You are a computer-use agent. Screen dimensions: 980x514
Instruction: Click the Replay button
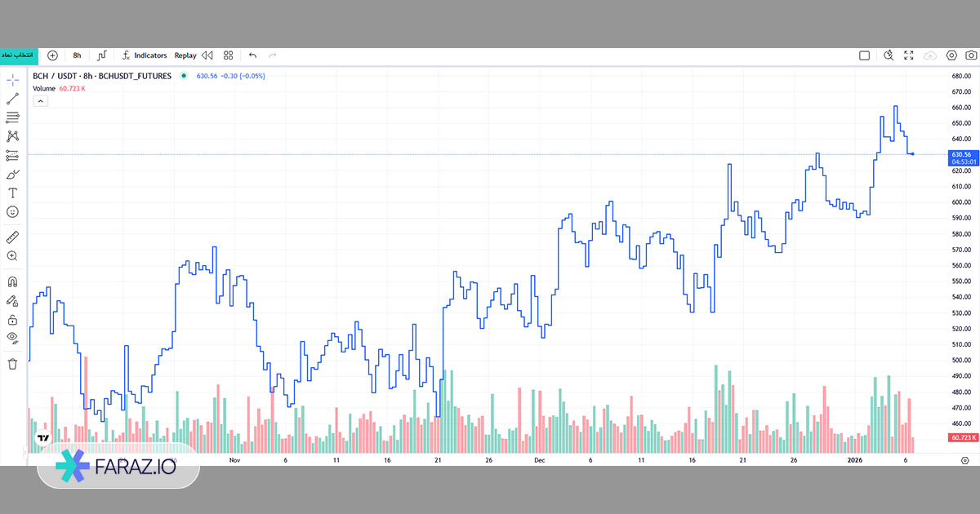[185, 55]
